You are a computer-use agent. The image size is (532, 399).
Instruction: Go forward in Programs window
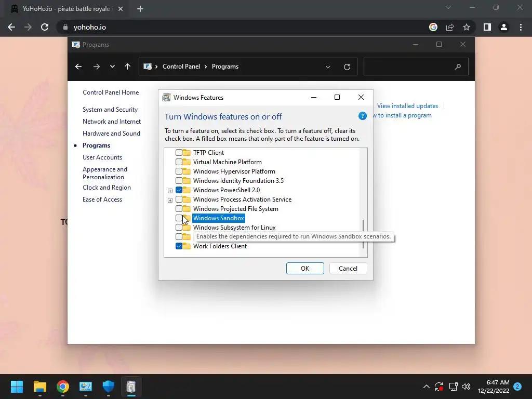point(96,66)
